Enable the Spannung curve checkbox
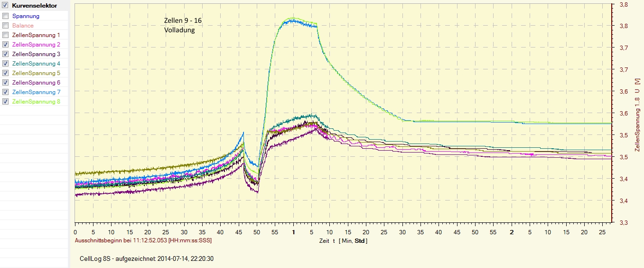The image size is (644, 268). (x=5, y=16)
